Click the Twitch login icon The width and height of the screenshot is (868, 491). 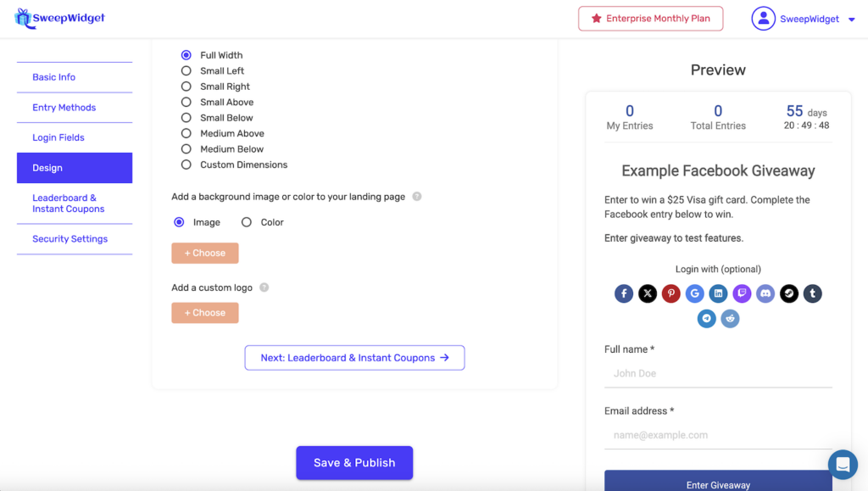[742, 294]
